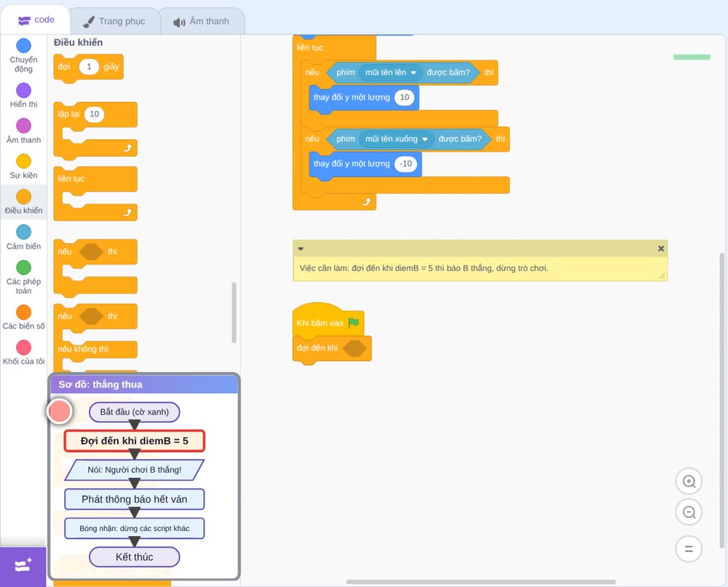Click flowchart step 'Đợi đến khi diemB = 5'

134,441
